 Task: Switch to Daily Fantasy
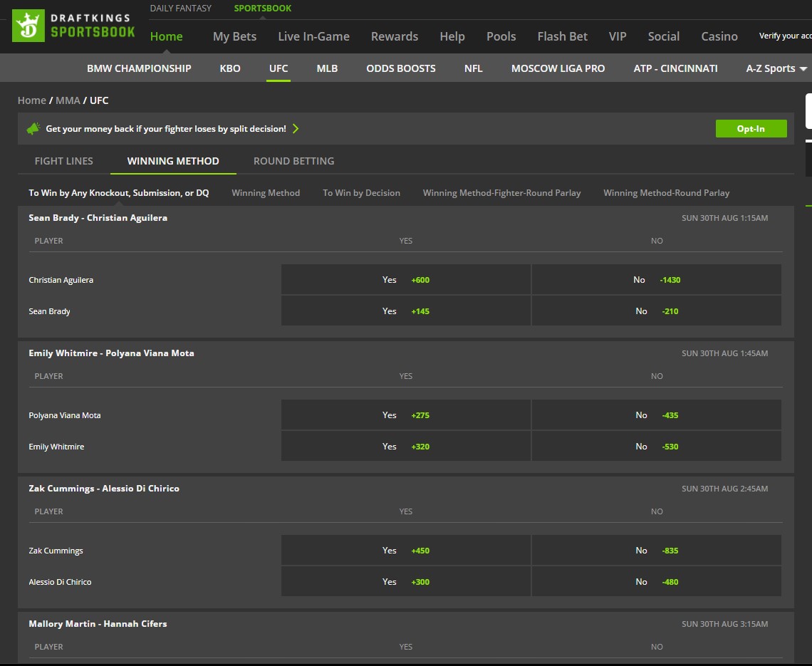click(x=181, y=9)
